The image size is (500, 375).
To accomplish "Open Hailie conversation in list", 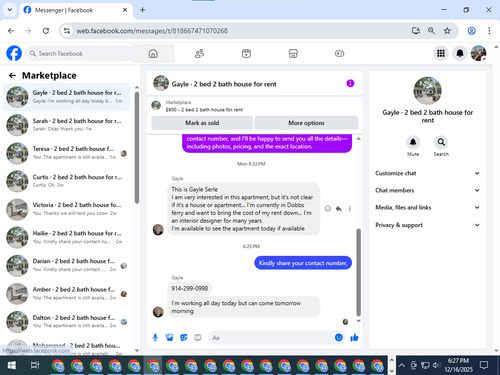I will [66, 237].
